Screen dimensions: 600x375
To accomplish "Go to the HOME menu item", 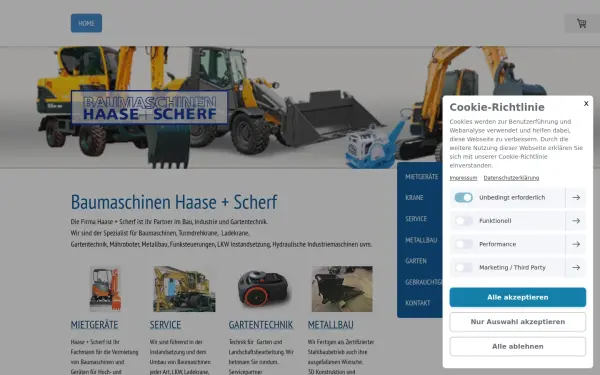I will (86, 23).
